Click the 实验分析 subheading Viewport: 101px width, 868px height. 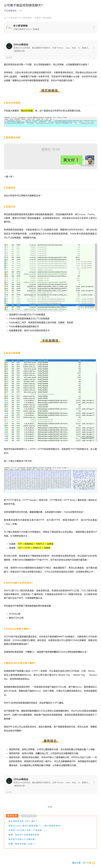coord(10,206)
